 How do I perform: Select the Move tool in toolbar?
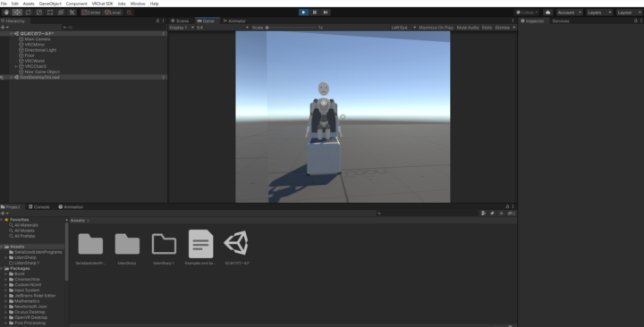point(17,13)
